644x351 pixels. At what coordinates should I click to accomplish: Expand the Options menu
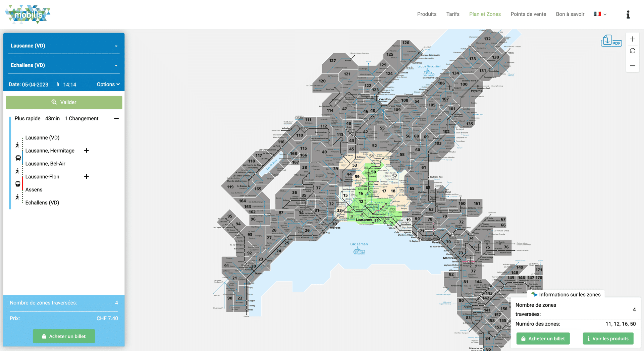pos(108,84)
